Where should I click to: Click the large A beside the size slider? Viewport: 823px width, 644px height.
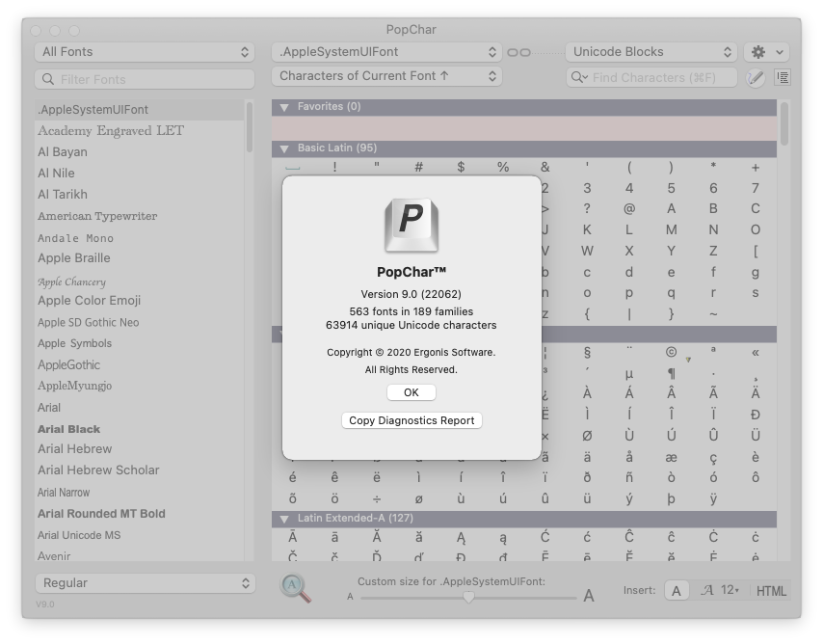[x=589, y=595]
